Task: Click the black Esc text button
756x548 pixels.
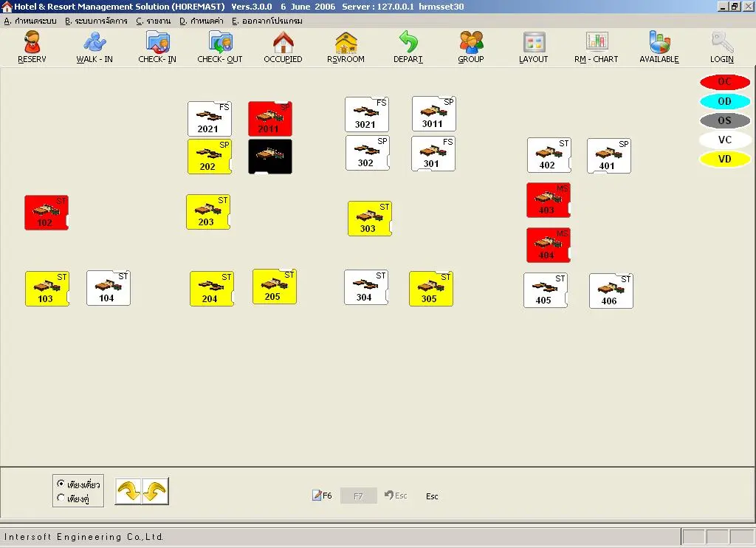Action: (x=432, y=496)
